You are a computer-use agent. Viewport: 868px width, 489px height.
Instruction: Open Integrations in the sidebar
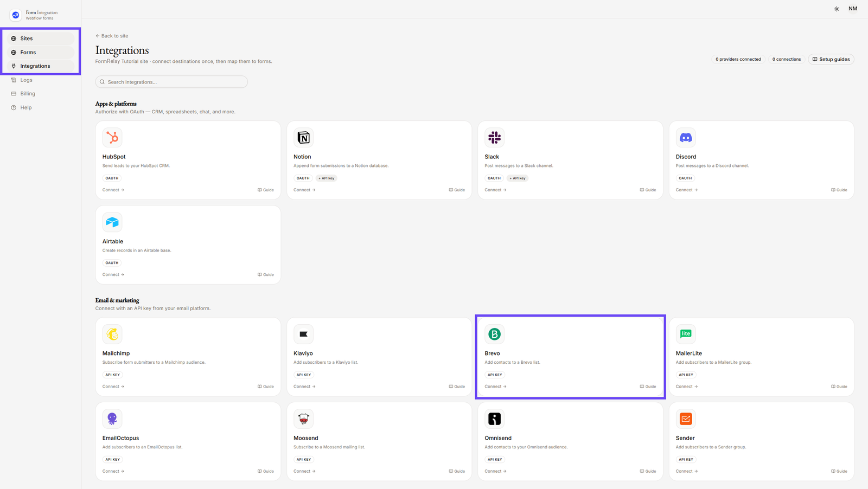(x=41, y=66)
